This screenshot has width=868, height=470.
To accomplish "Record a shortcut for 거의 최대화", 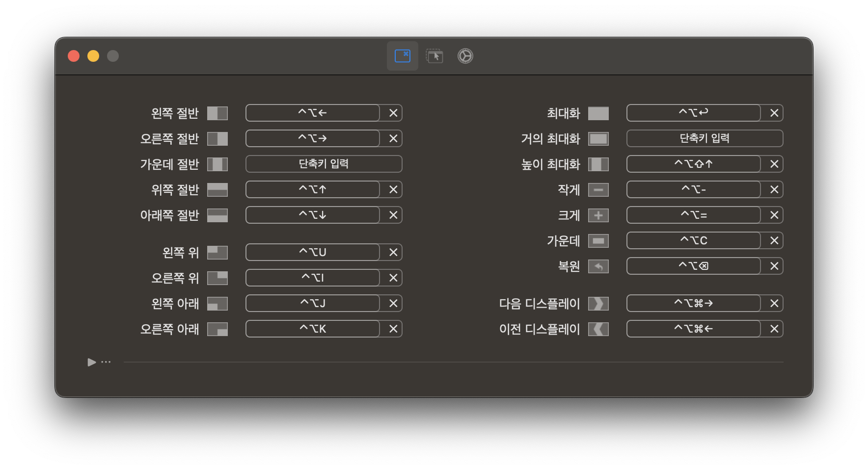I will point(705,138).
